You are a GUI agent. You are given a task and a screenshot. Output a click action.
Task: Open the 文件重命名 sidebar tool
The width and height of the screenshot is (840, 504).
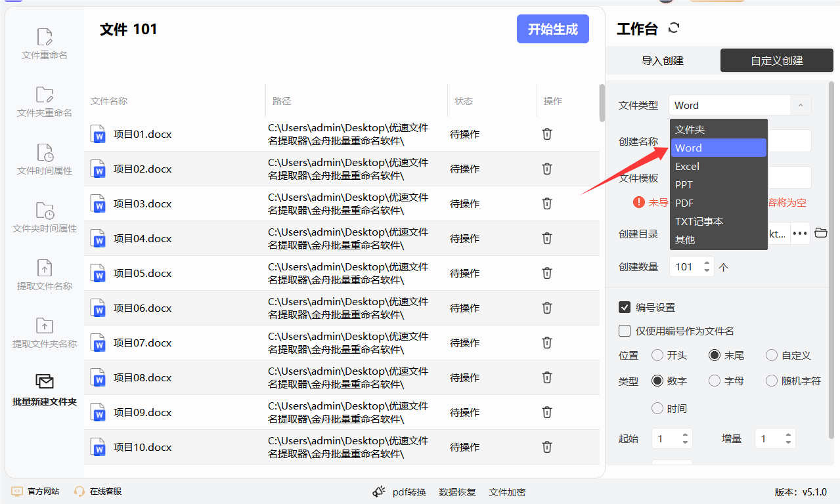tap(45, 45)
